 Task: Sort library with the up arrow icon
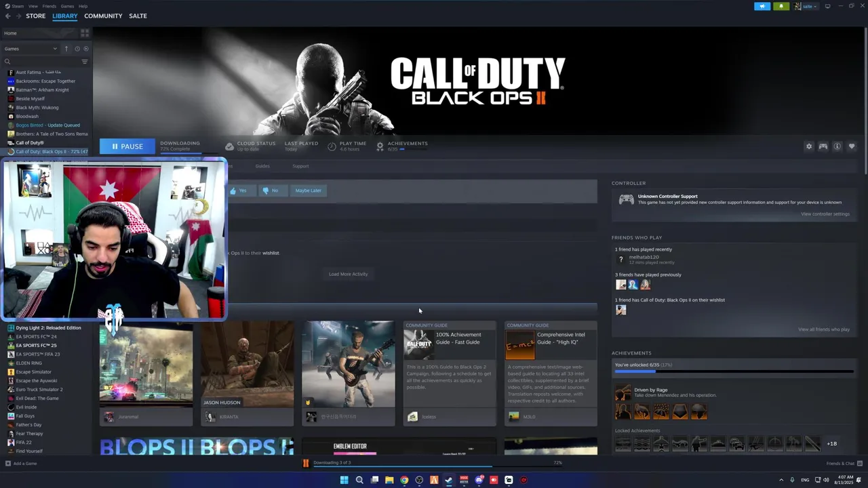(x=66, y=49)
